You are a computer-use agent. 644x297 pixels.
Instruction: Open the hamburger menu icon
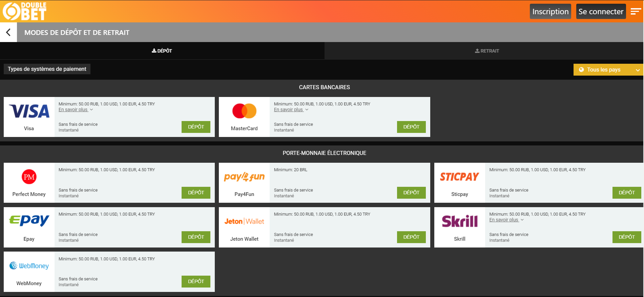(636, 12)
